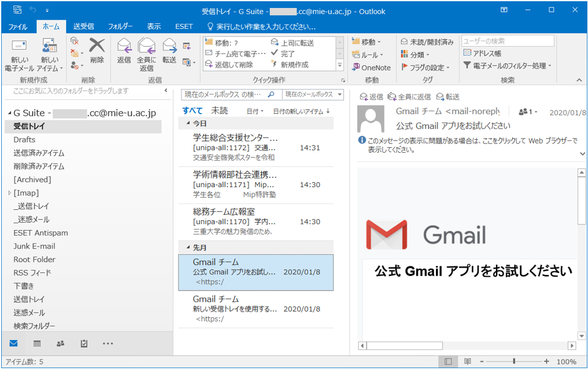Open the junk mail (迷惑メール) options icon
The width and height of the screenshot is (588, 370).
[76, 65]
